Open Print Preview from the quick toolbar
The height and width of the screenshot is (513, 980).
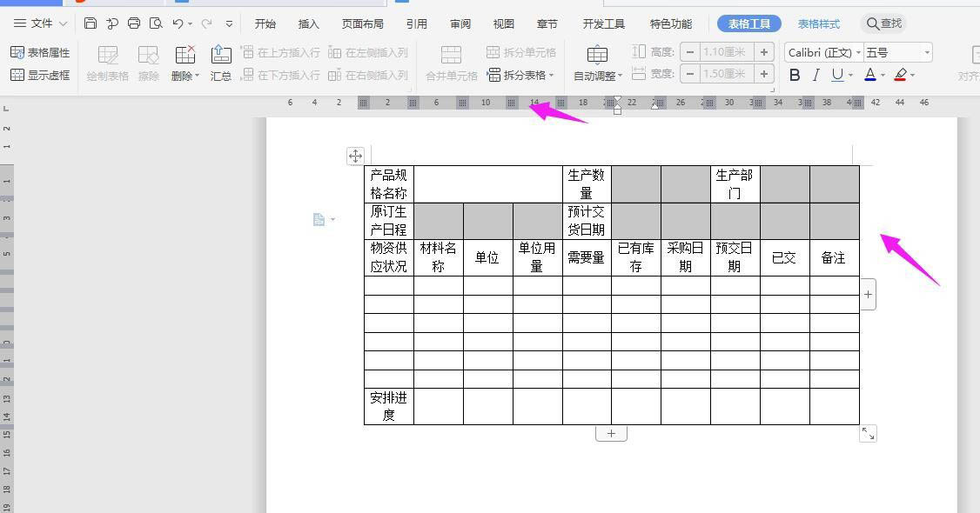tap(156, 23)
